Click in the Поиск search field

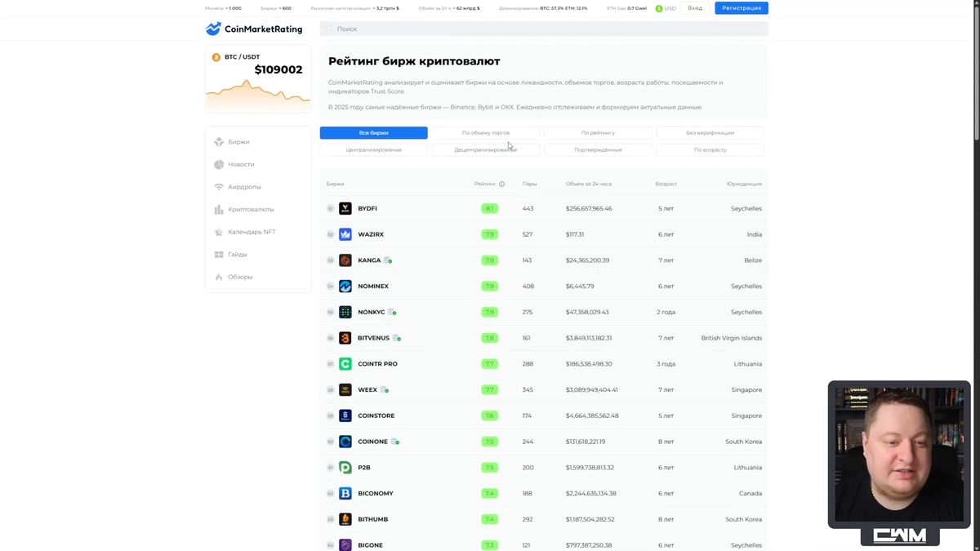coord(544,29)
